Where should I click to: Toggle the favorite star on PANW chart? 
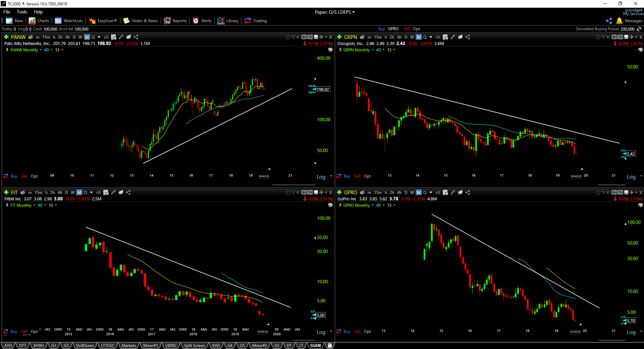pos(288,37)
